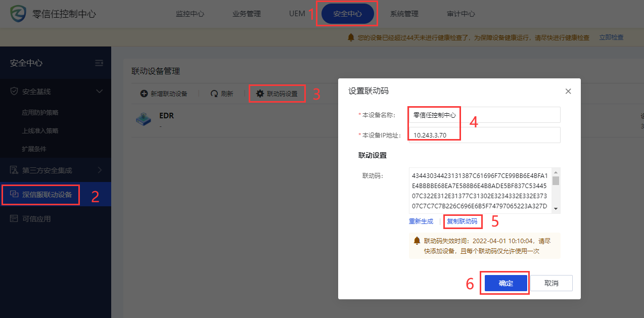Select 深信服联动设备 in the sidebar
The image size is (644, 318).
[x=56, y=194]
